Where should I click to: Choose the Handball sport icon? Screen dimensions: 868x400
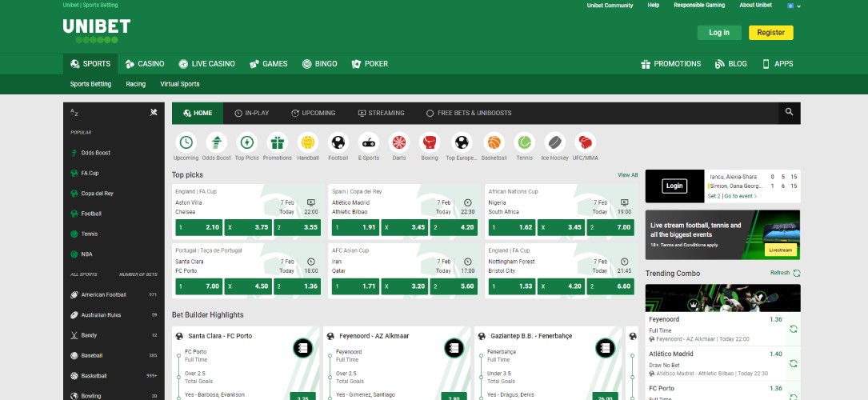click(x=308, y=142)
